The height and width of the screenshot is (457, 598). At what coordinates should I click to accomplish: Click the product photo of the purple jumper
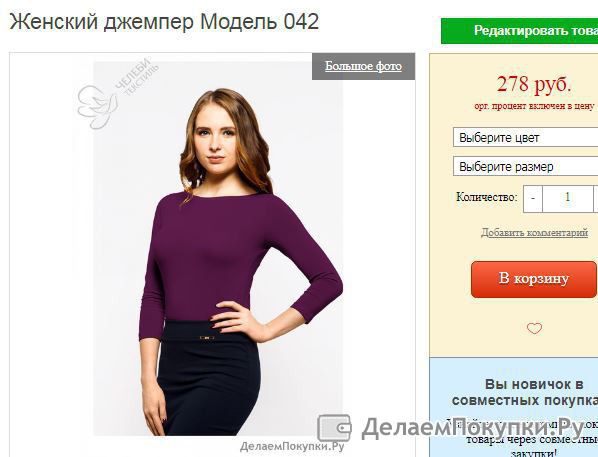(x=218, y=248)
